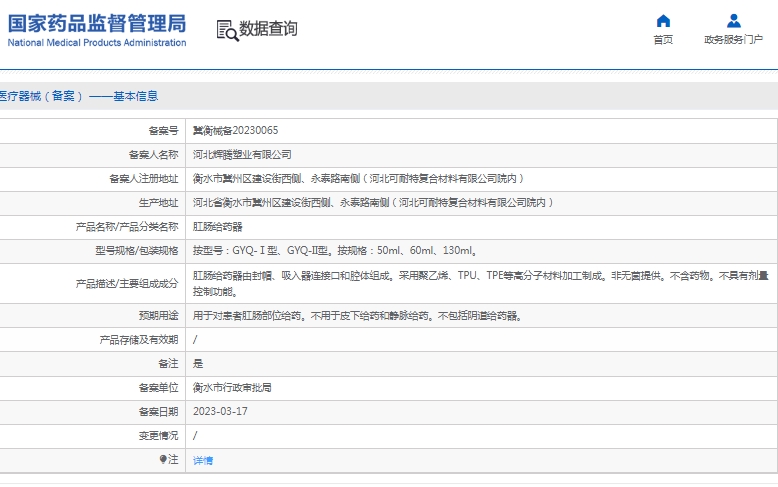This screenshot has height=487, width=778.
Task: Click the model spec GYQ-Ⅰ型 text
Action: point(255,250)
